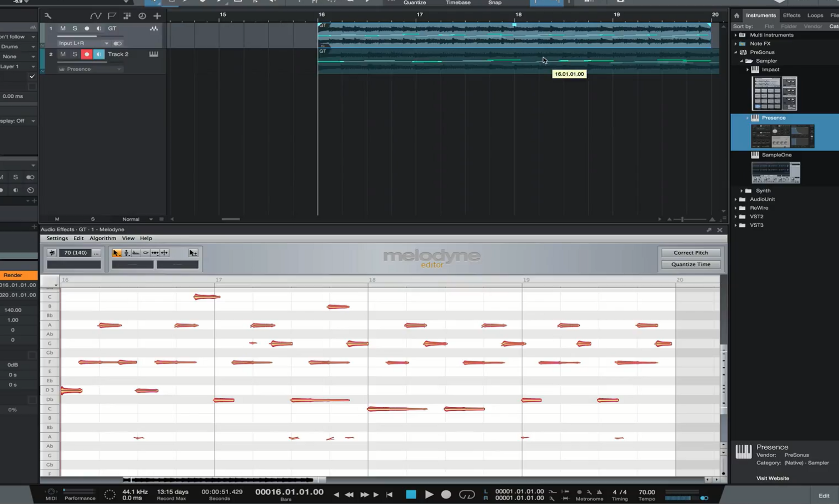
Task: Toggle the Melodyne tempo sync arrows button
Action: click(52, 253)
